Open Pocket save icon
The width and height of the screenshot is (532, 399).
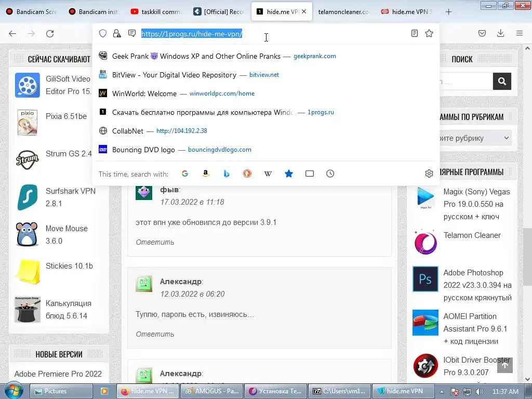pyautogui.click(x=482, y=33)
